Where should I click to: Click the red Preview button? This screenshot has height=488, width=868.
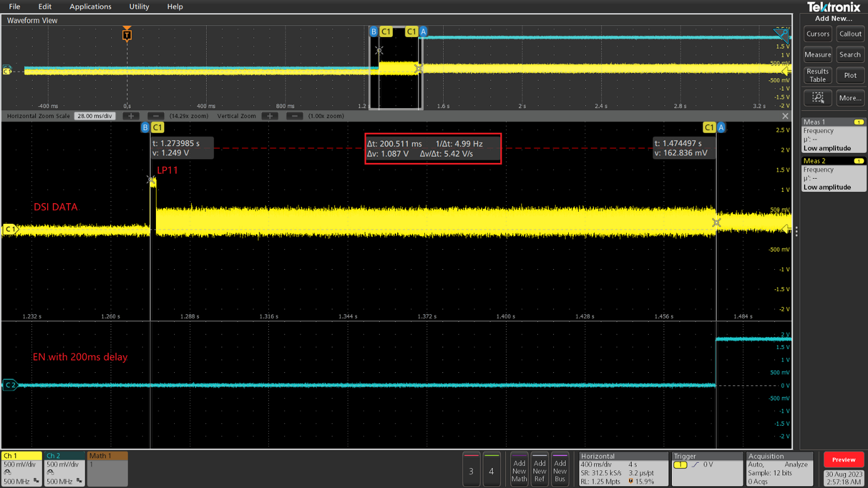point(843,460)
